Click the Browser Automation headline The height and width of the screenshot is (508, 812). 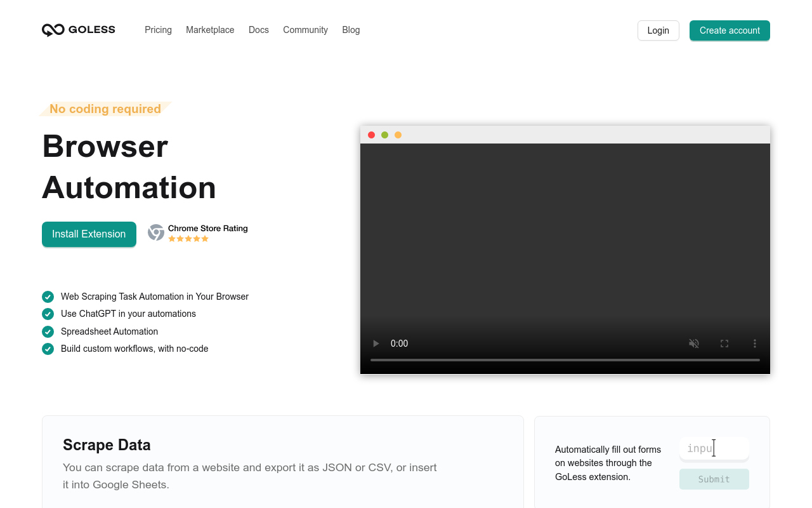pos(129,167)
